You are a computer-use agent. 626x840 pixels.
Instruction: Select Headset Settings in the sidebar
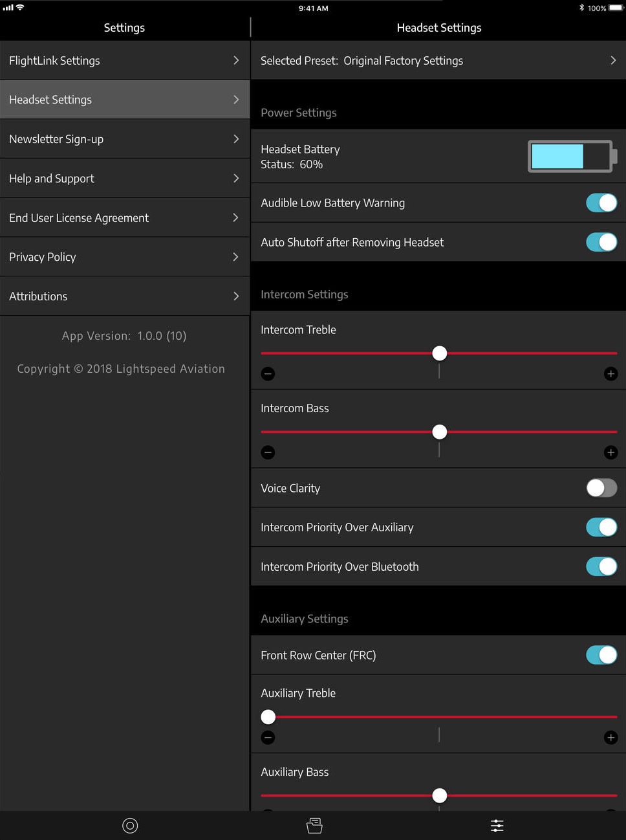pos(124,100)
